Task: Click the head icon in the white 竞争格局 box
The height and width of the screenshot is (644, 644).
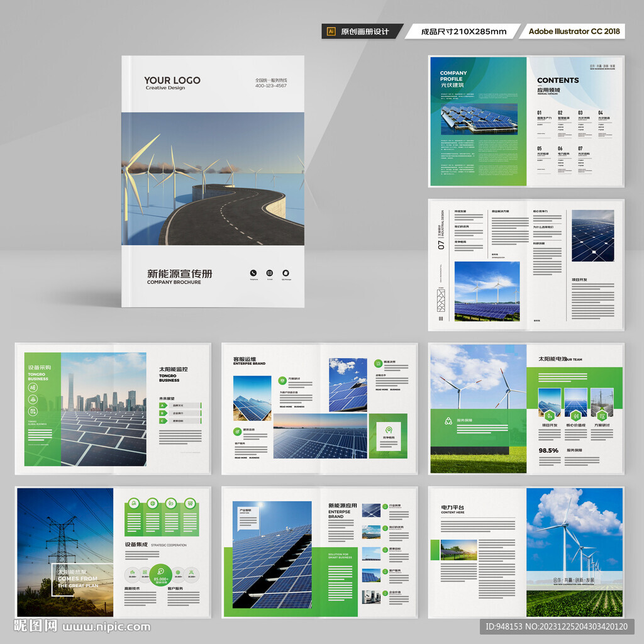Action: tap(389, 430)
